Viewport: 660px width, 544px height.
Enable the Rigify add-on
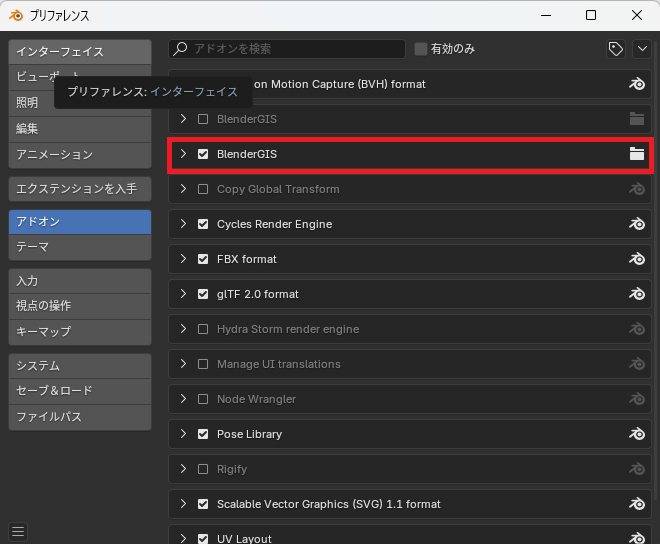[x=203, y=469]
